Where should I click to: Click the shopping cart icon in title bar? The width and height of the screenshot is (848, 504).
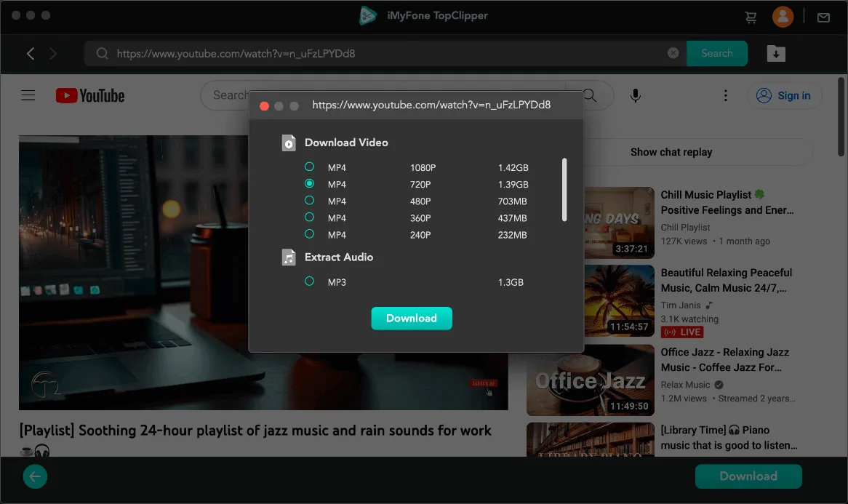[x=750, y=16]
